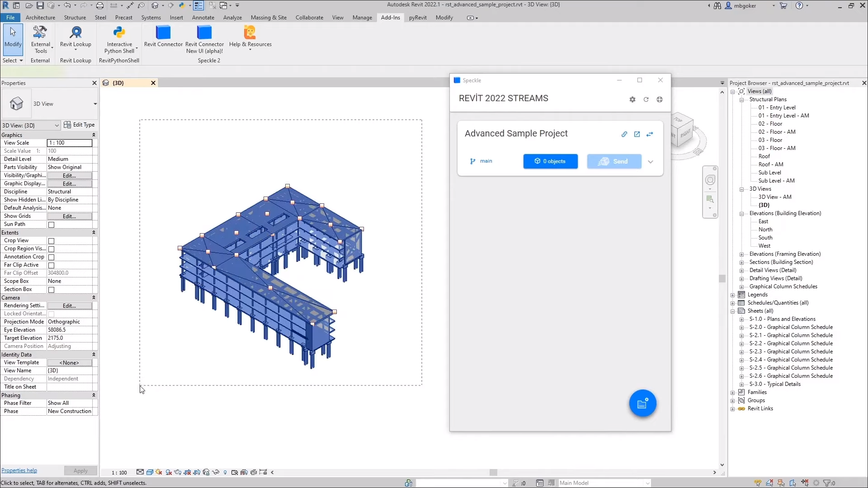Viewport: 868px width, 488px height.
Task: Open the 3D View: {3D} instance dropdown
Action: [31, 125]
